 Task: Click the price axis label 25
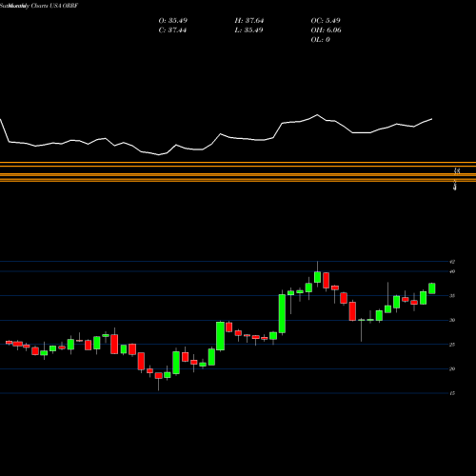(x=452, y=345)
